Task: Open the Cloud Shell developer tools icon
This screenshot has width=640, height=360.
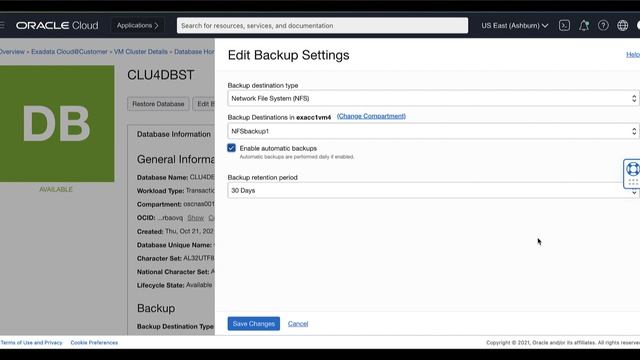Action: (x=564, y=25)
